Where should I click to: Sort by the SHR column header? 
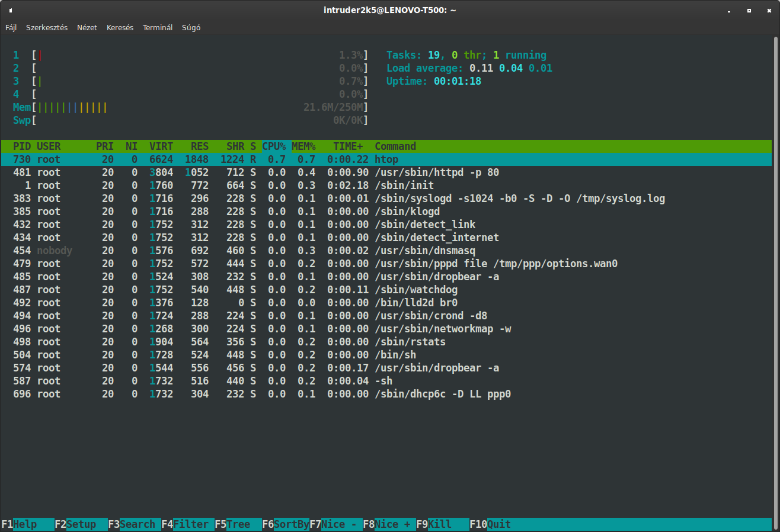(x=235, y=146)
